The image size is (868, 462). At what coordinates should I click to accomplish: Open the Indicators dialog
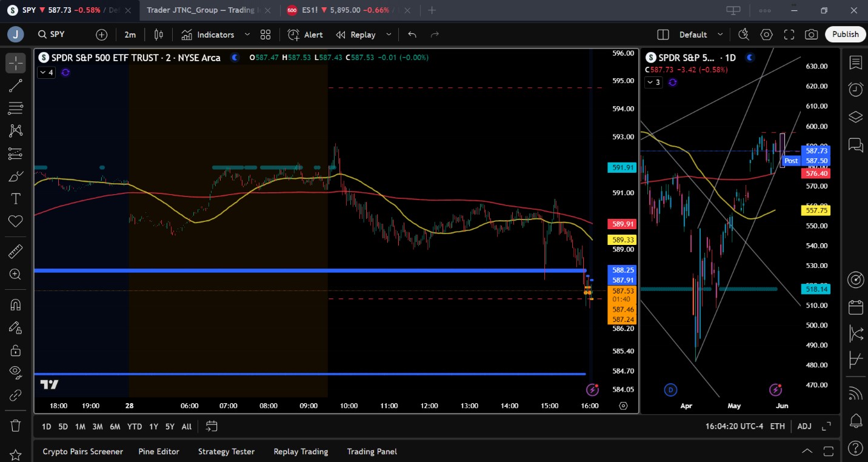pyautogui.click(x=208, y=35)
